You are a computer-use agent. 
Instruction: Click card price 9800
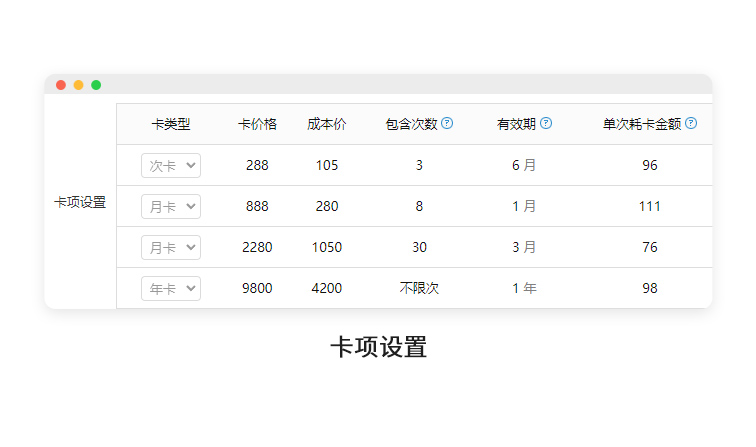pos(257,288)
